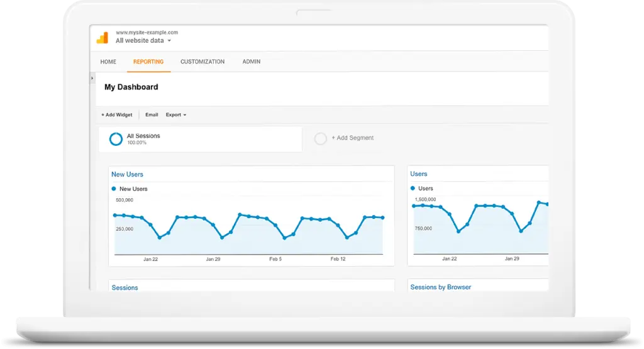Click the Jan 22 label in New Users chart
Screen dimensions: 644x349
(150, 260)
